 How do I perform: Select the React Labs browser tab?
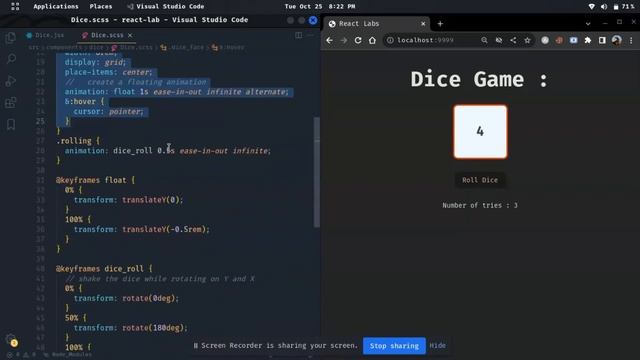point(376,24)
